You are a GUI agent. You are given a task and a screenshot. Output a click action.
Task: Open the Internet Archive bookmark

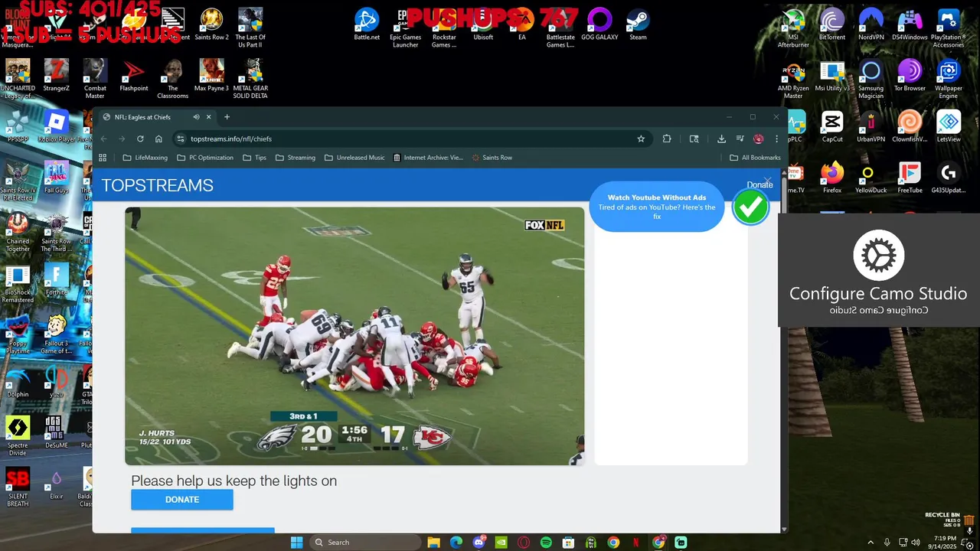tap(428, 158)
